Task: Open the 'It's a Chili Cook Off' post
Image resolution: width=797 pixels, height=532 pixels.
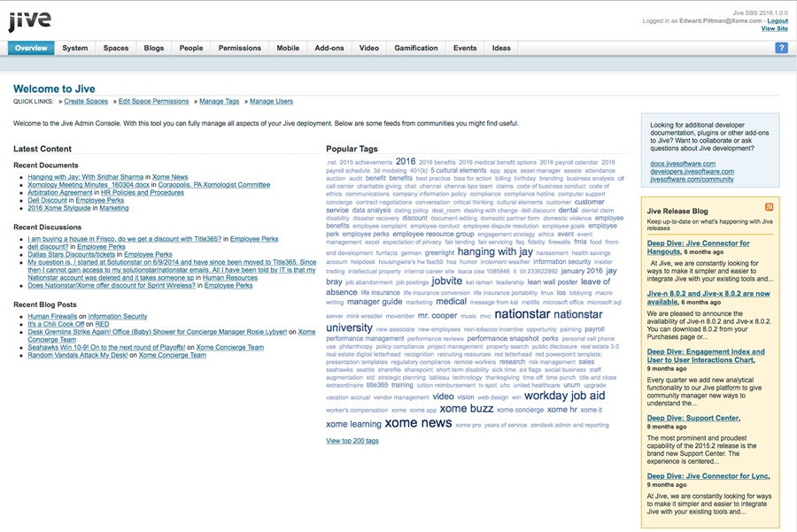Action: point(56,324)
